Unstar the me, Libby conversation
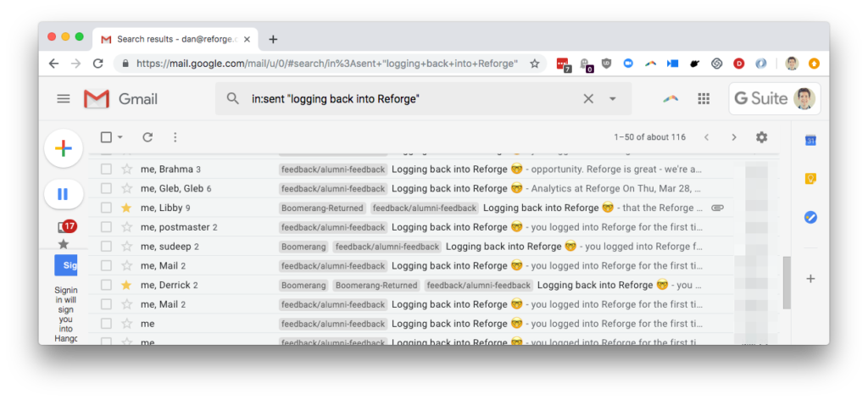This screenshot has height=400, width=868. click(x=127, y=208)
